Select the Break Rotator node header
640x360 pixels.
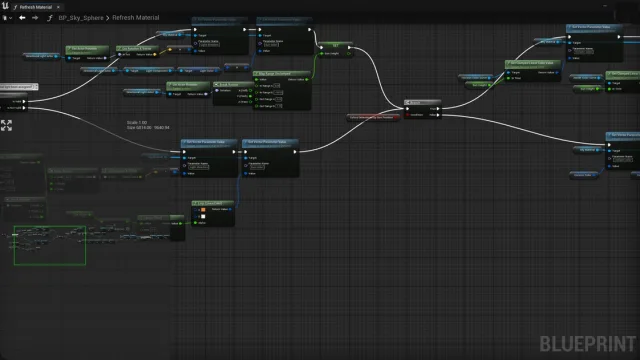[233, 84]
